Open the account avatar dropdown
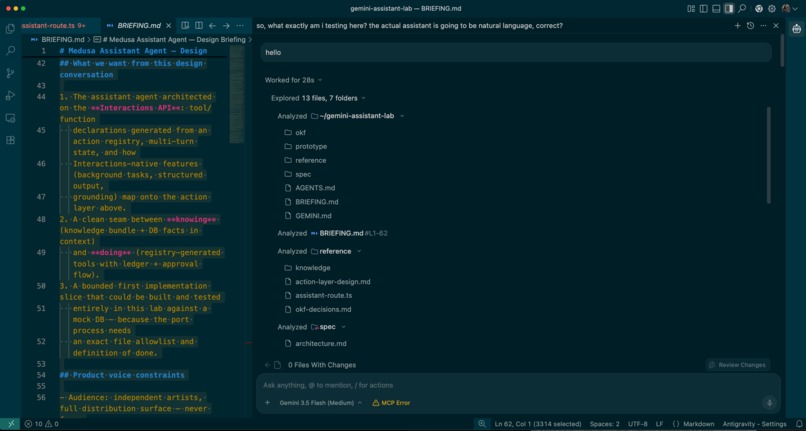 pos(788,9)
